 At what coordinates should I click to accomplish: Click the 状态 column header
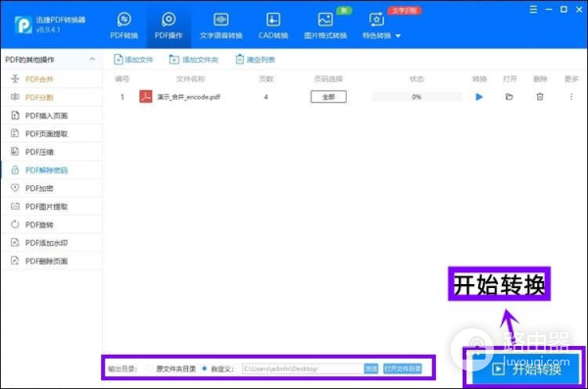(416, 78)
